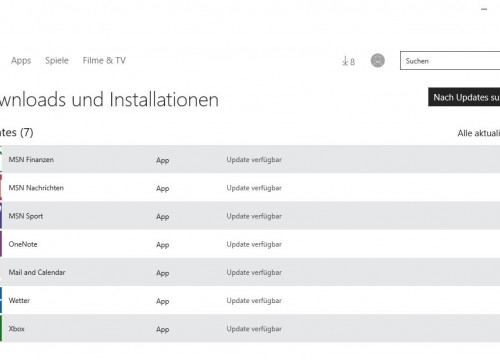
Task: Focus the Suchen search field
Action: [450, 61]
